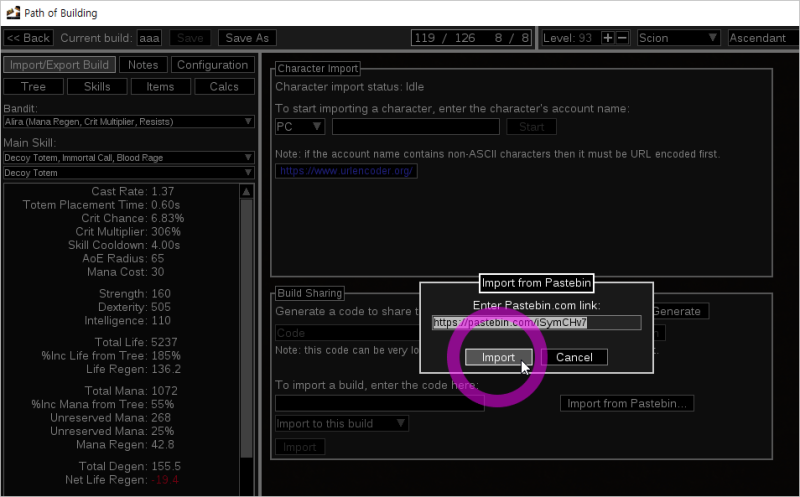The height and width of the screenshot is (497, 800).
Task: Click the 'Total Mana: 1072' stat
Action: pyautogui.click(x=131, y=391)
